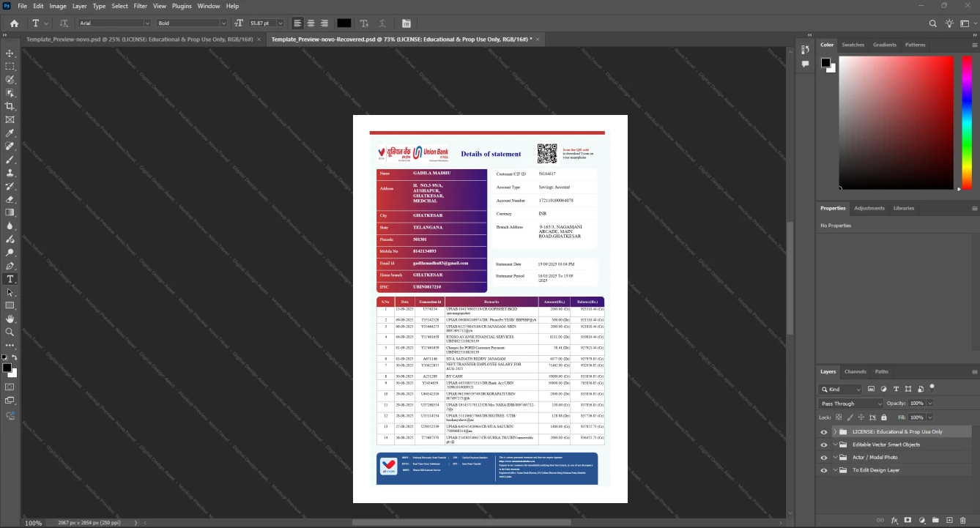Hide the Editable Vector Smart Objects group
The width and height of the screenshot is (980, 528).
(824, 445)
